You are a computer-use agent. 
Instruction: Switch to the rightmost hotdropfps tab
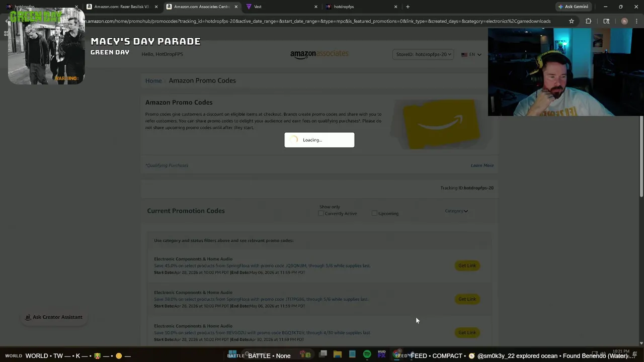[361, 7]
